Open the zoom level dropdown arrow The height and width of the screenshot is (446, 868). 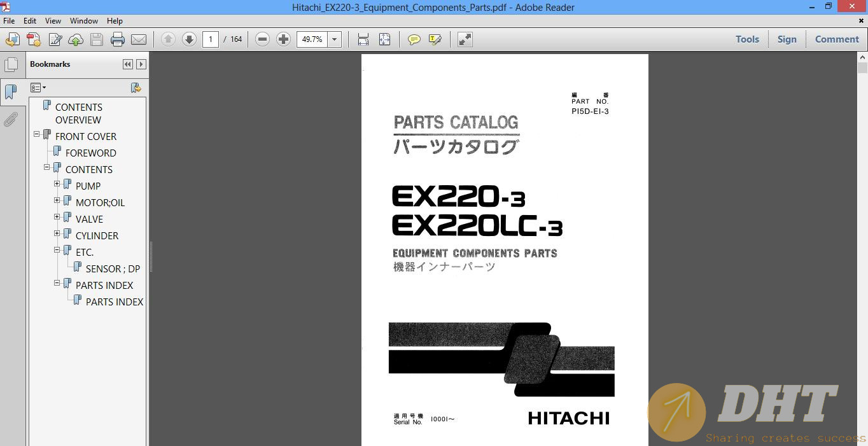335,39
